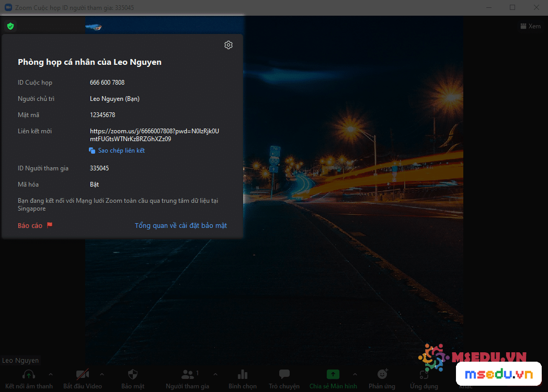Screen dimensions: 548x392
Task: Open Tổng quan về cài đặt bảo mật
Action: 181,226
